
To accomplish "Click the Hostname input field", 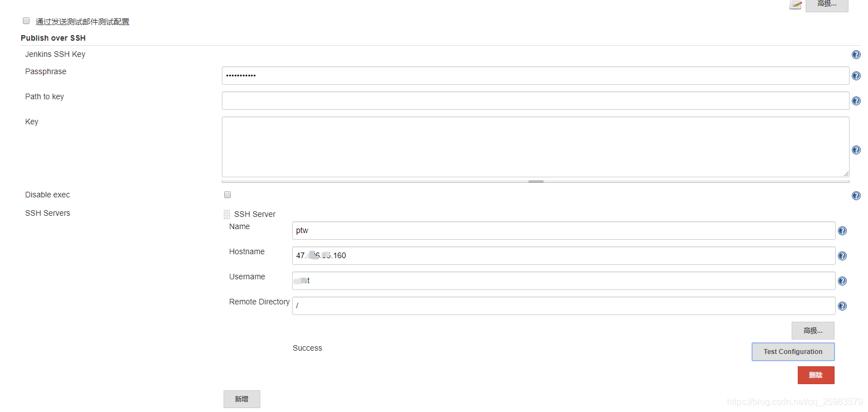I will (564, 256).
